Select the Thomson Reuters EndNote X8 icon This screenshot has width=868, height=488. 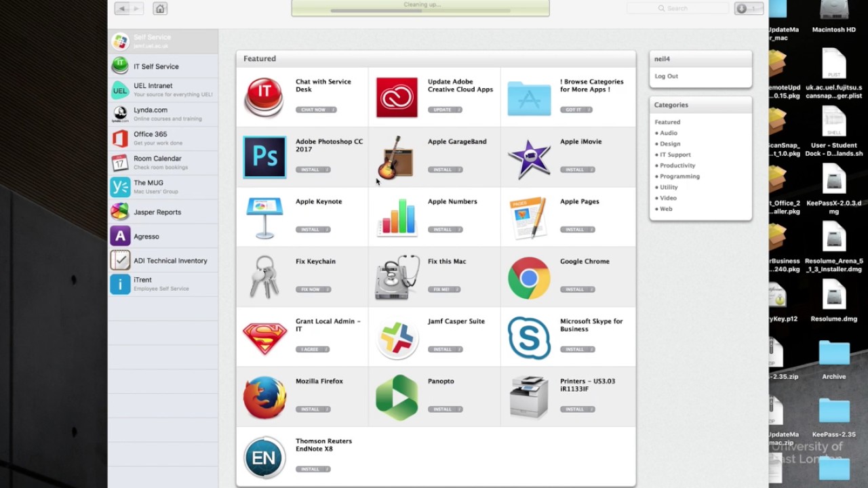click(264, 457)
